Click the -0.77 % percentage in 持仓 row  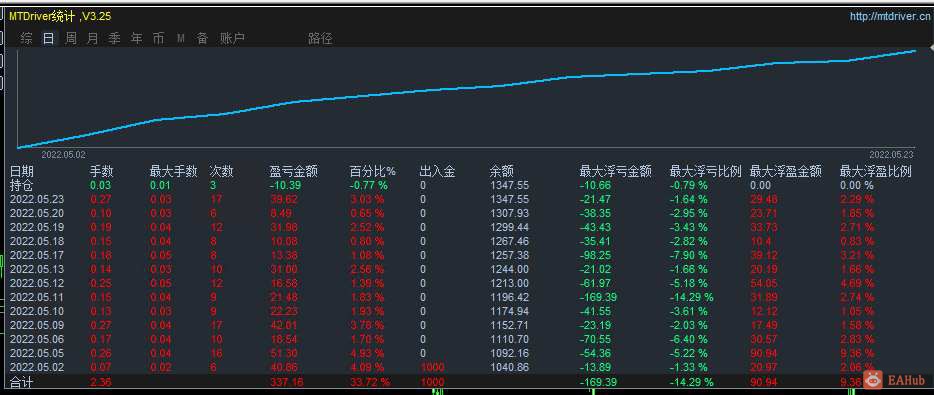click(368, 185)
